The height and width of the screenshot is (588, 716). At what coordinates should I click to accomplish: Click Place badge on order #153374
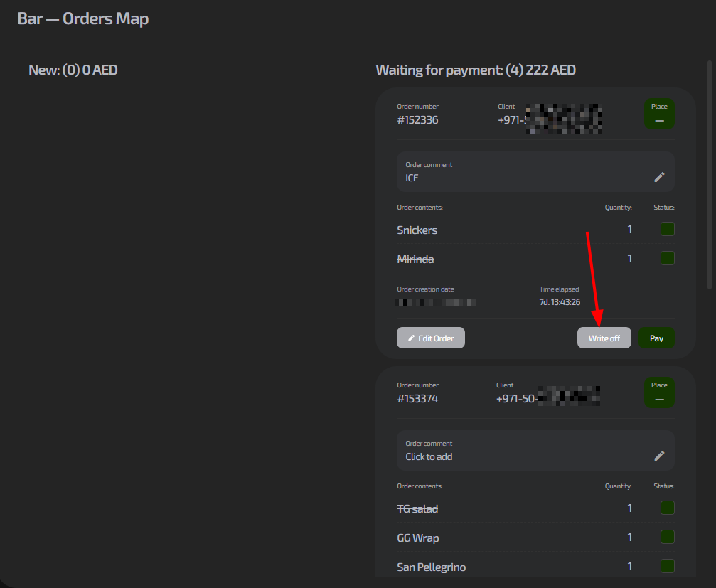click(659, 392)
